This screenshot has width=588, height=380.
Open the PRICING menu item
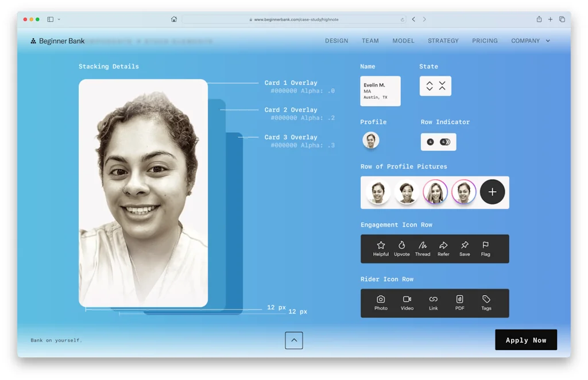click(485, 41)
